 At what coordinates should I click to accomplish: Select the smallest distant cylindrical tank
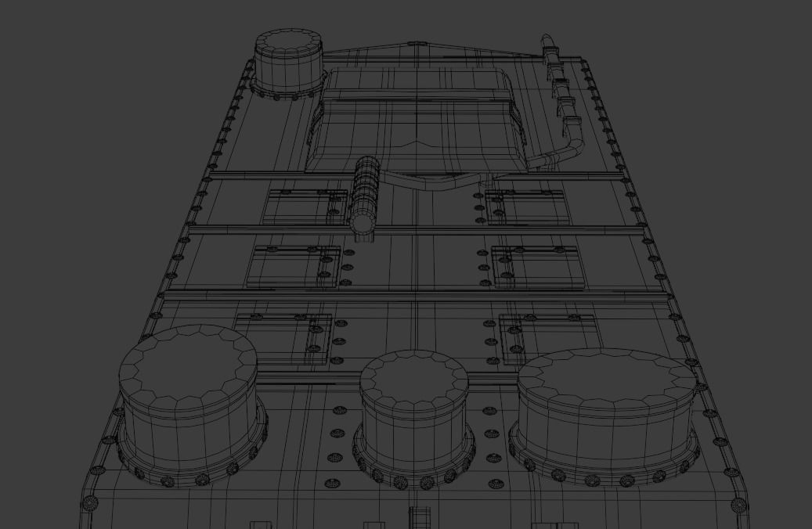tap(287, 63)
